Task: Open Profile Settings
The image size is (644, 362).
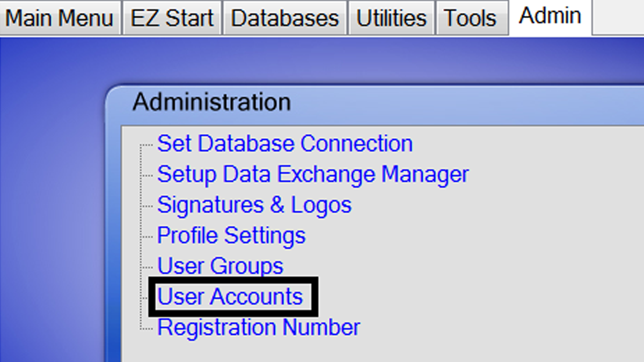Action: pyautogui.click(x=231, y=235)
